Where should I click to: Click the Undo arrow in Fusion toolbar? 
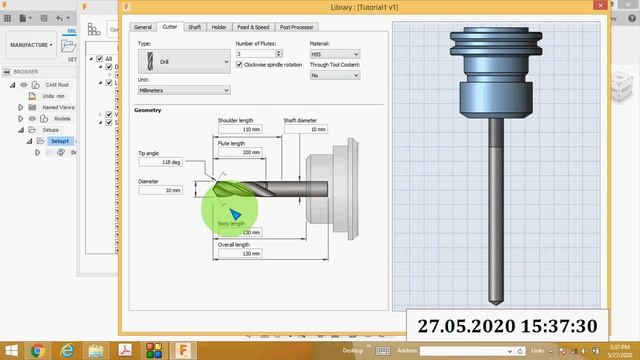click(60, 18)
